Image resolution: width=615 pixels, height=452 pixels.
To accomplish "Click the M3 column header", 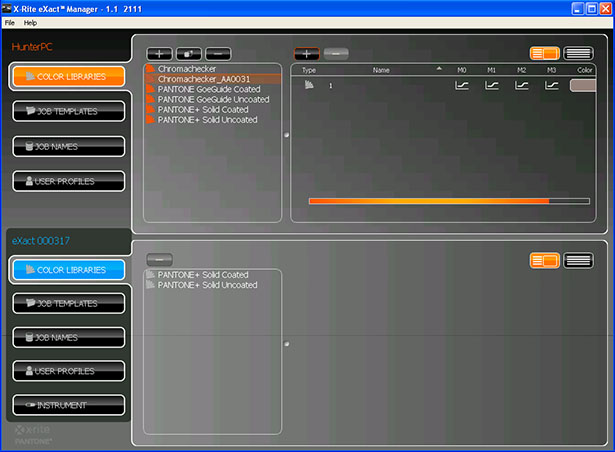I will pos(551,70).
